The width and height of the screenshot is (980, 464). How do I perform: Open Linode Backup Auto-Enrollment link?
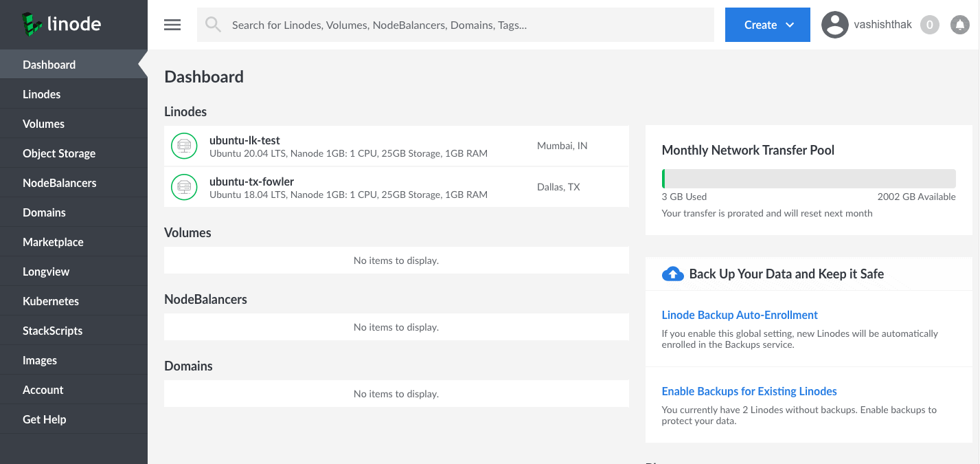coord(740,315)
